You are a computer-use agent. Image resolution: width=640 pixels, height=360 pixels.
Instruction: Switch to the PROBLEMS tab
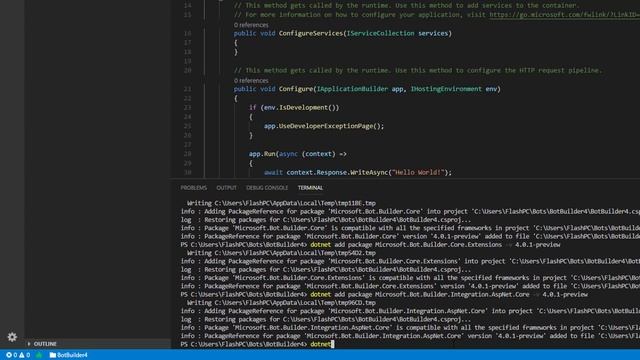point(193,188)
